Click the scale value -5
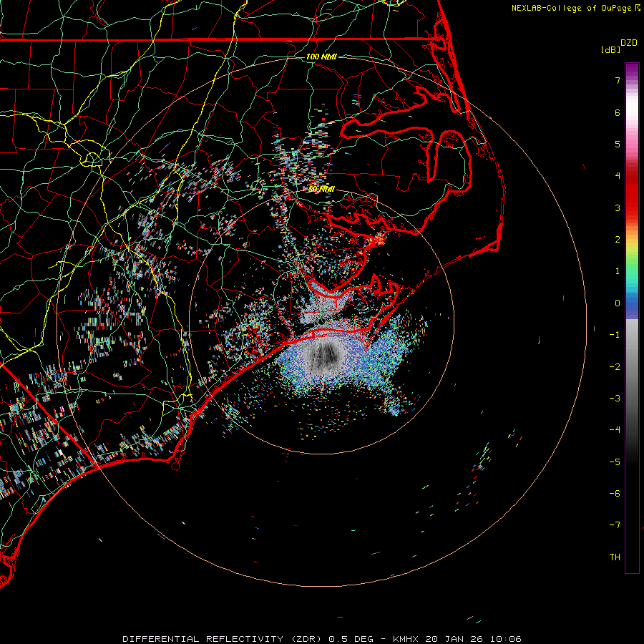Screen dimensions: 644x644 (615, 462)
